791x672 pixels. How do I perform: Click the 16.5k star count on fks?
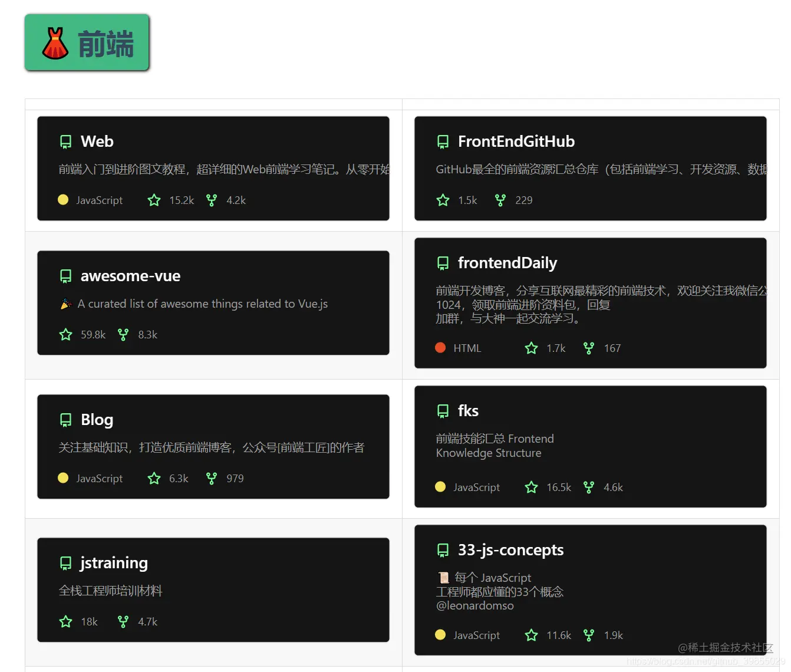[559, 487]
